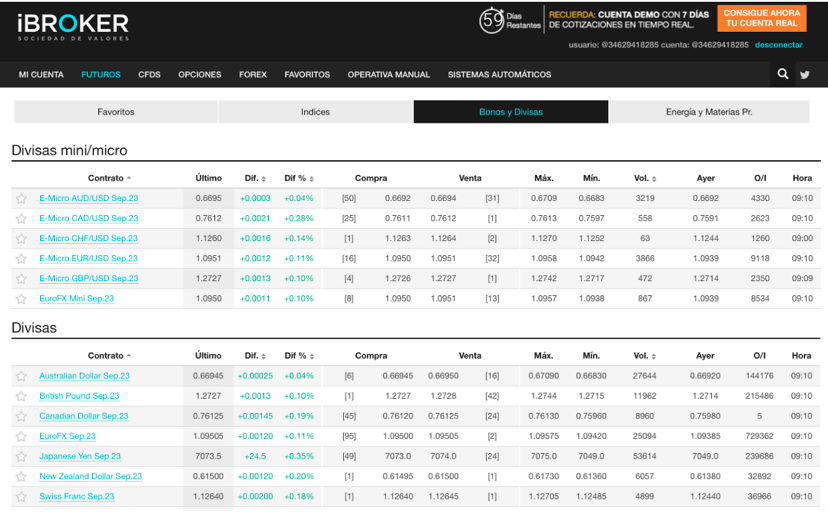This screenshot has width=828, height=514.
Task: Open the New Zealand Dollar Sep.23 contract link
Action: [x=90, y=477]
